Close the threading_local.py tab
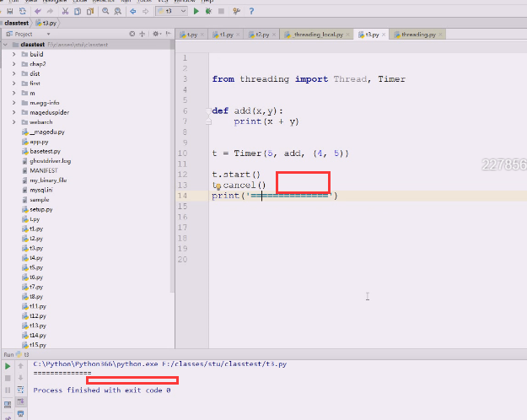The width and height of the screenshot is (527, 420). click(x=347, y=35)
